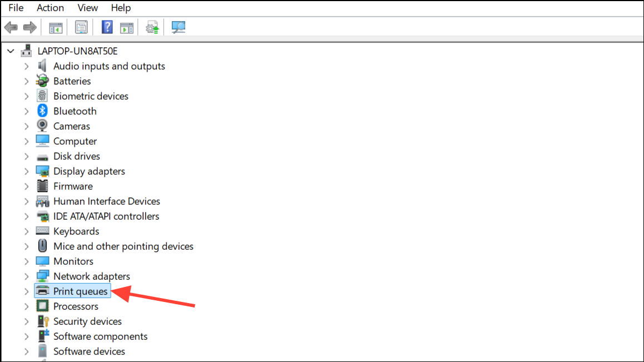644x362 pixels.
Task: Select the LAPTOP-UN8AT50E label
Action: pos(78,51)
